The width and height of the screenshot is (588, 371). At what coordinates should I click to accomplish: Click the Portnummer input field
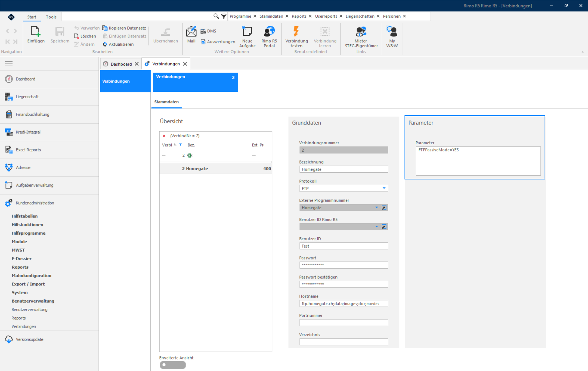[x=343, y=323]
